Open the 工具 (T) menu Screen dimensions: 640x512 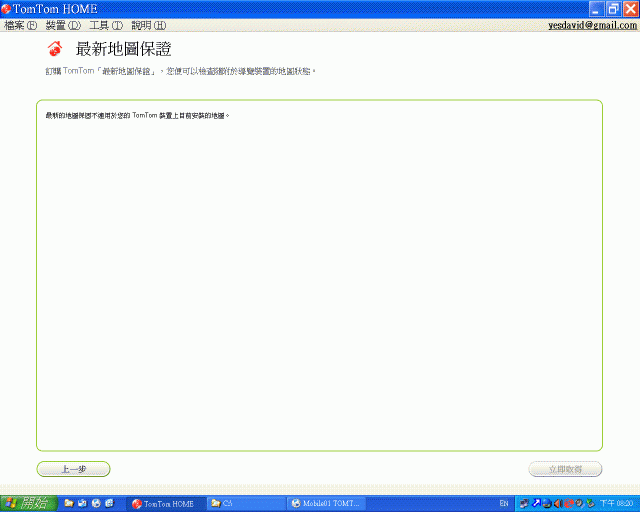(106, 25)
